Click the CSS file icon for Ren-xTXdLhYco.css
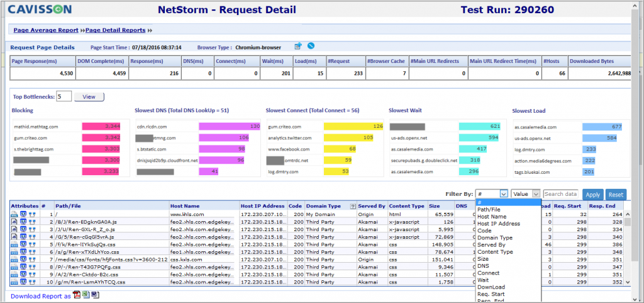644x303 pixels. click(15, 251)
